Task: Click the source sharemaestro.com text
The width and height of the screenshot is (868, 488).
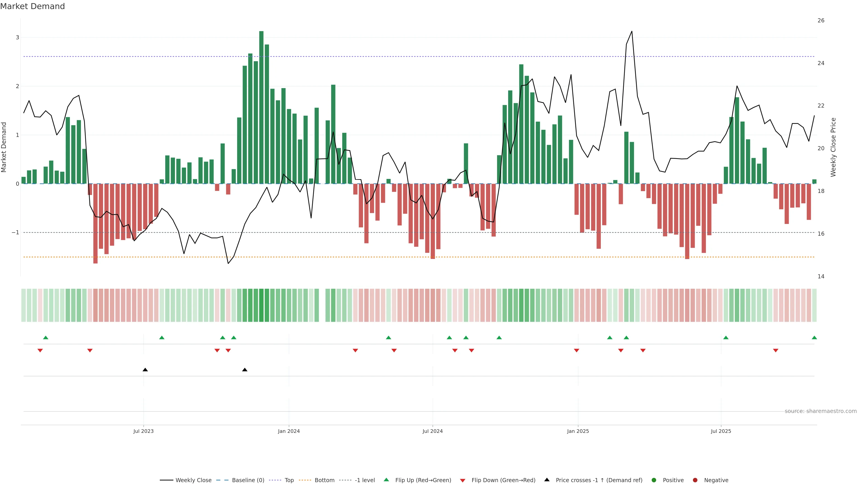Action: coord(821,411)
